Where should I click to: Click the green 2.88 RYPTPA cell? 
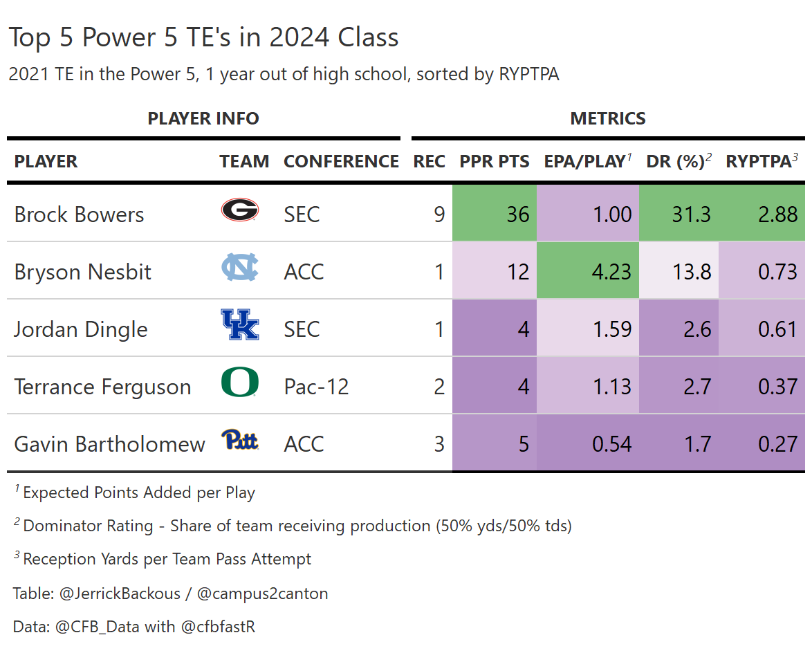pyautogui.click(x=762, y=214)
